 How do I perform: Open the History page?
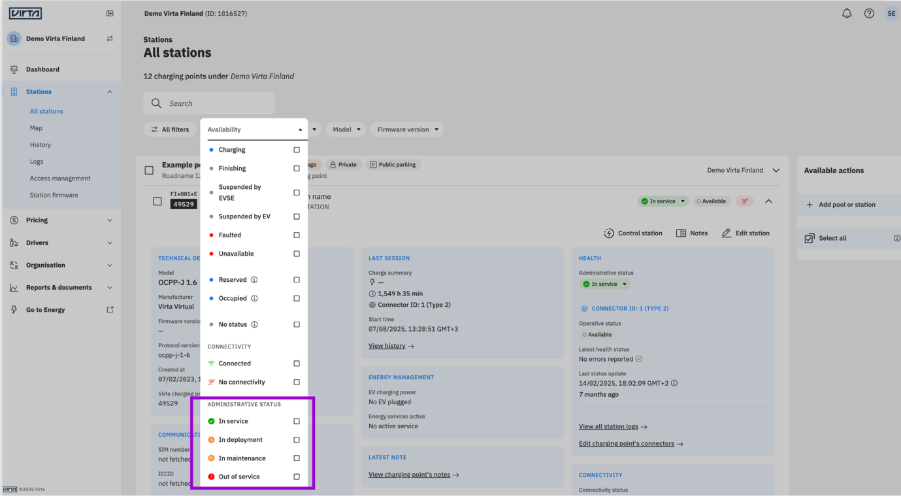(40, 145)
